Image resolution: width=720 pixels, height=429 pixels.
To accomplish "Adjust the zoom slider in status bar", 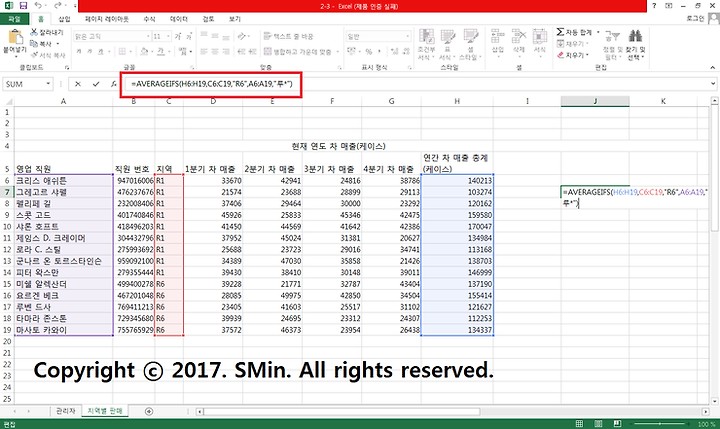I will 659,423.
